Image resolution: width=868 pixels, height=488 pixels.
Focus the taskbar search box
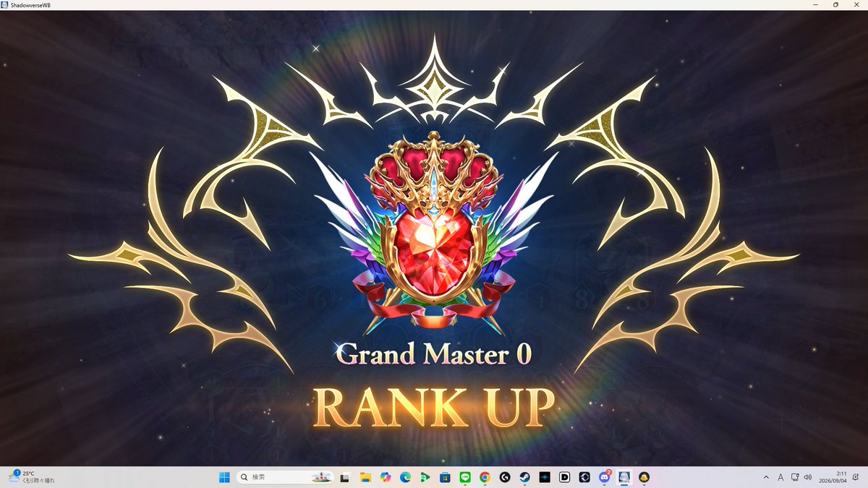click(x=286, y=477)
